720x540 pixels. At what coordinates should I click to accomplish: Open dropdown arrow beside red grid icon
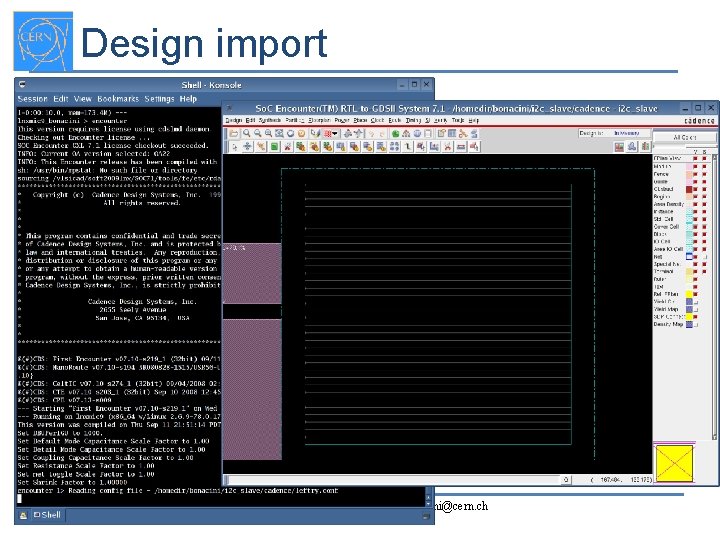pyautogui.click(x=335, y=134)
